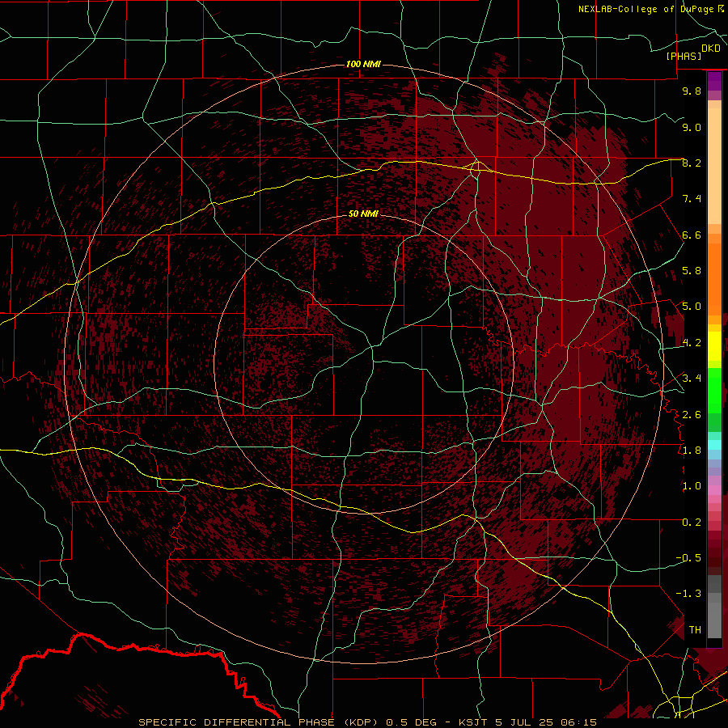Click the KSJT station ID in caption
The image size is (728, 728).
[472, 722]
